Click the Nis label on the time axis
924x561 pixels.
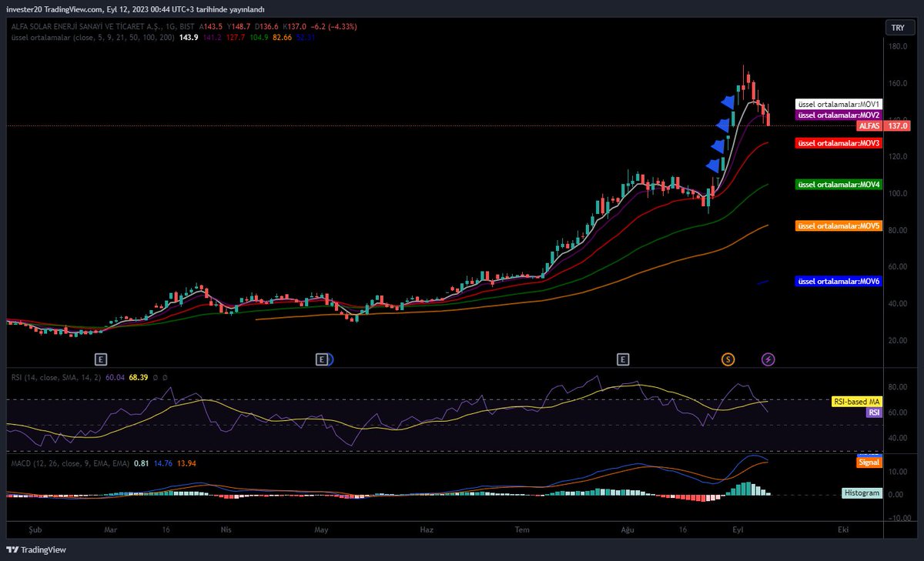[x=226, y=530]
